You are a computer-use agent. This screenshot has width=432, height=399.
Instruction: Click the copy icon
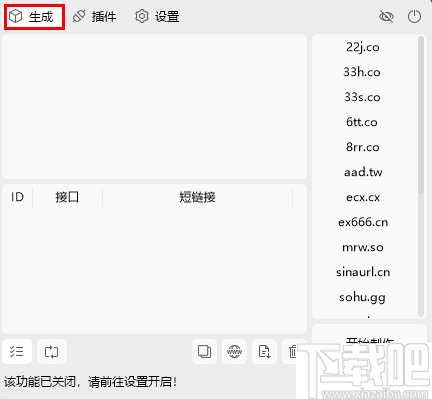(x=204, y=351)
